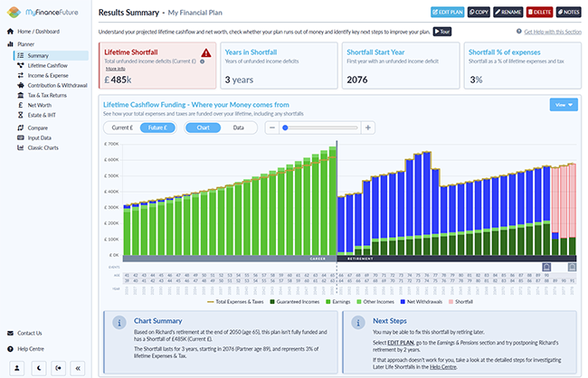Open plan NOTES button
The width and height of the screenshot is (588, 378).
[568, 12]
